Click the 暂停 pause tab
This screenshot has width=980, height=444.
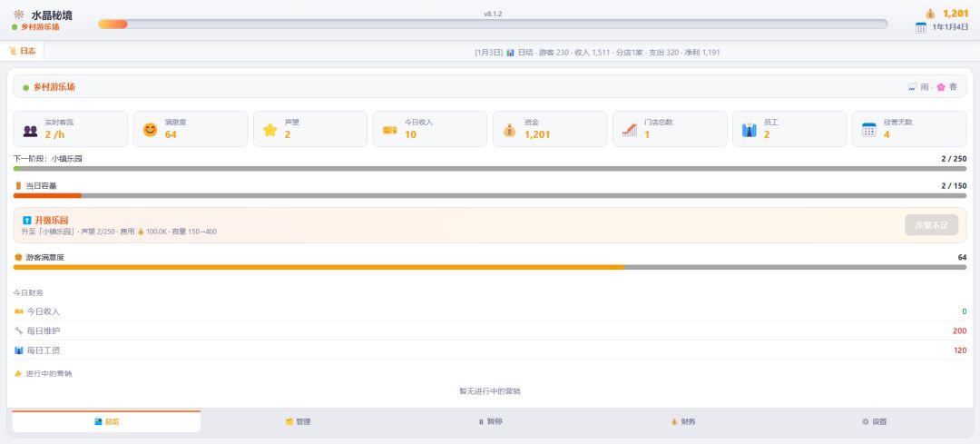tap(490, 421)
